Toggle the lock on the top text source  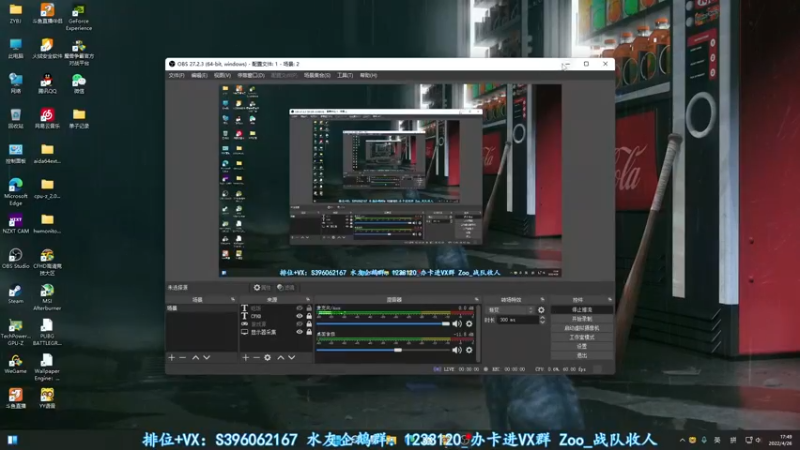[x=309, y=308]
